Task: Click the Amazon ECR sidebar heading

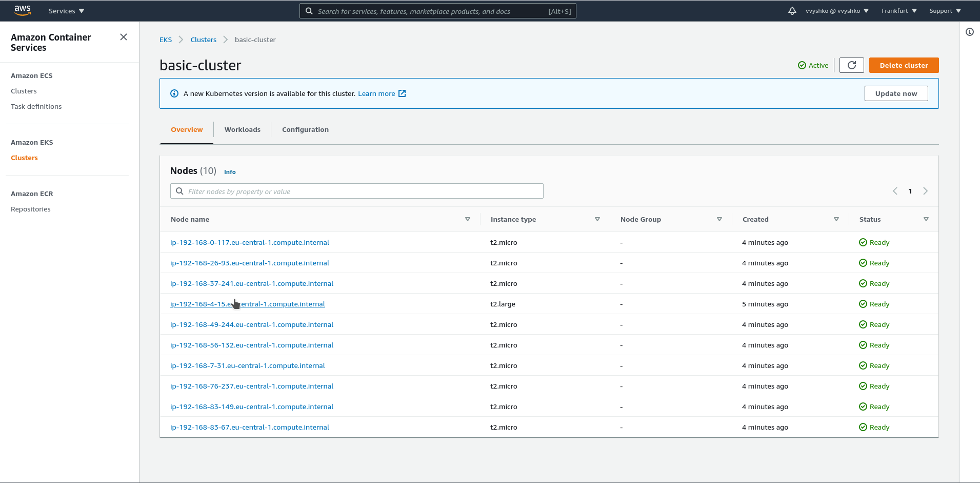Action: click(x=32, y=194)
